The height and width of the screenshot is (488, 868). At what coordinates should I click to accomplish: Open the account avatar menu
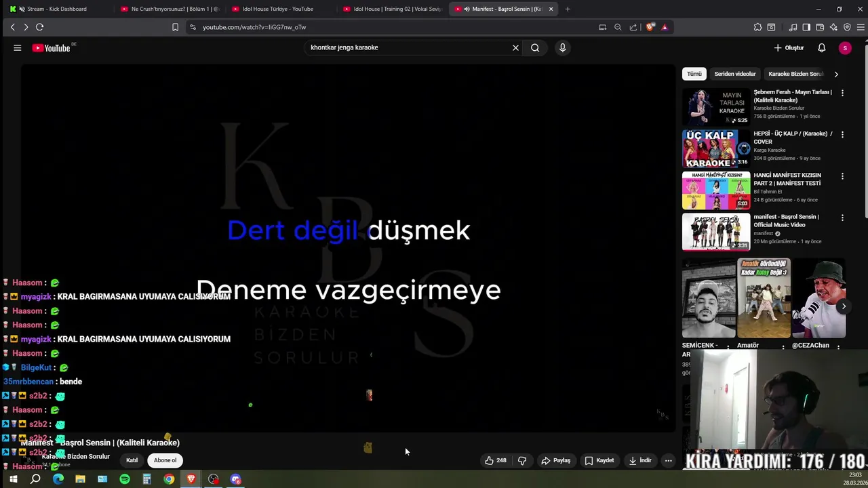844,47
